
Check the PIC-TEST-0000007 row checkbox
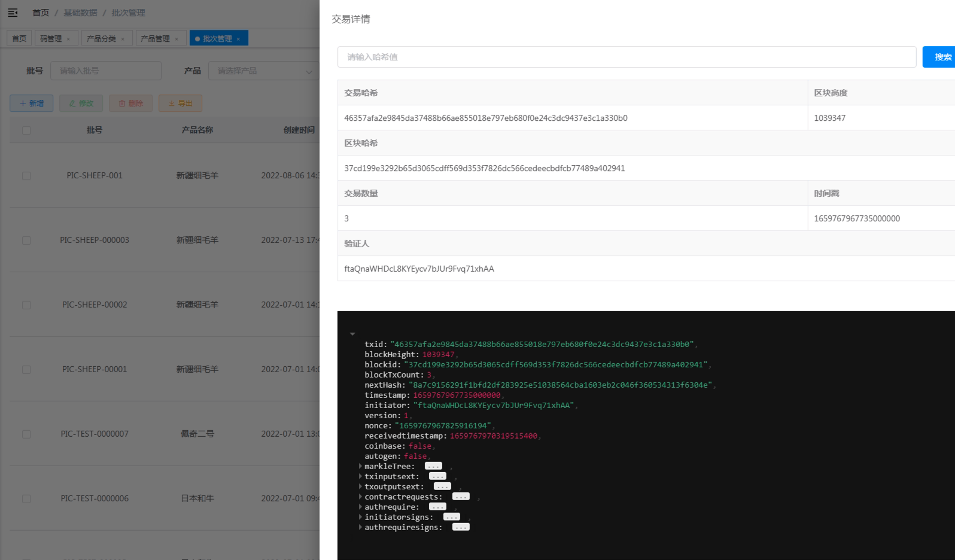click(x=26, y=434)
